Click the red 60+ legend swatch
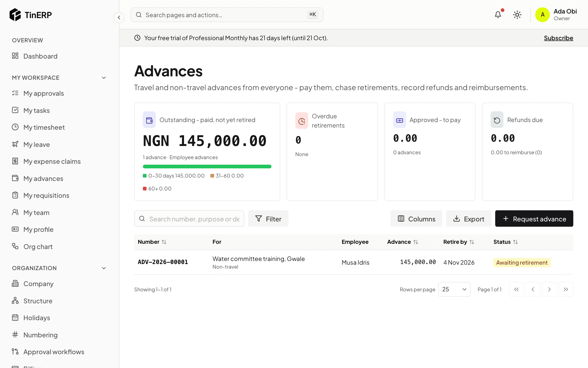The image size is (588, 368). click(x=145, y=189)
